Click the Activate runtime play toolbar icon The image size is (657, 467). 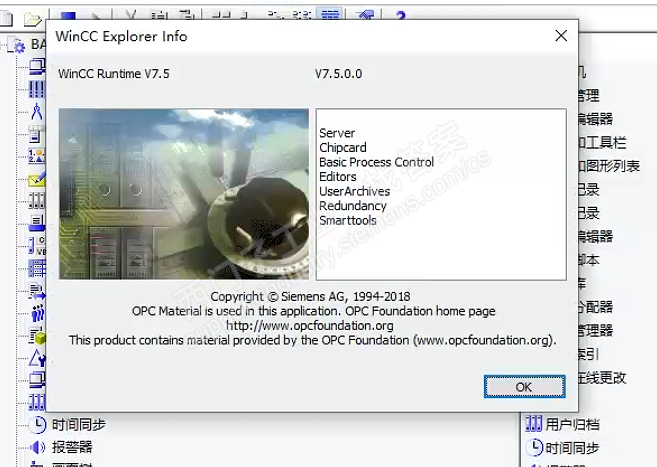pyautogui.click(x=96, y=16)
